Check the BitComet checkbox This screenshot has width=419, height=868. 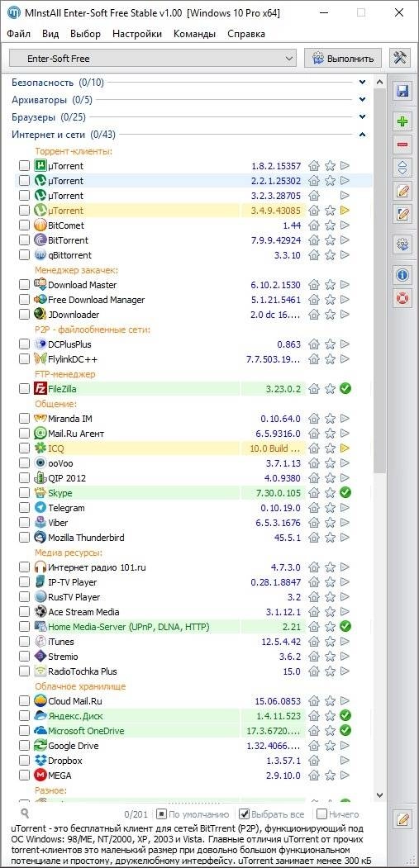25,225
